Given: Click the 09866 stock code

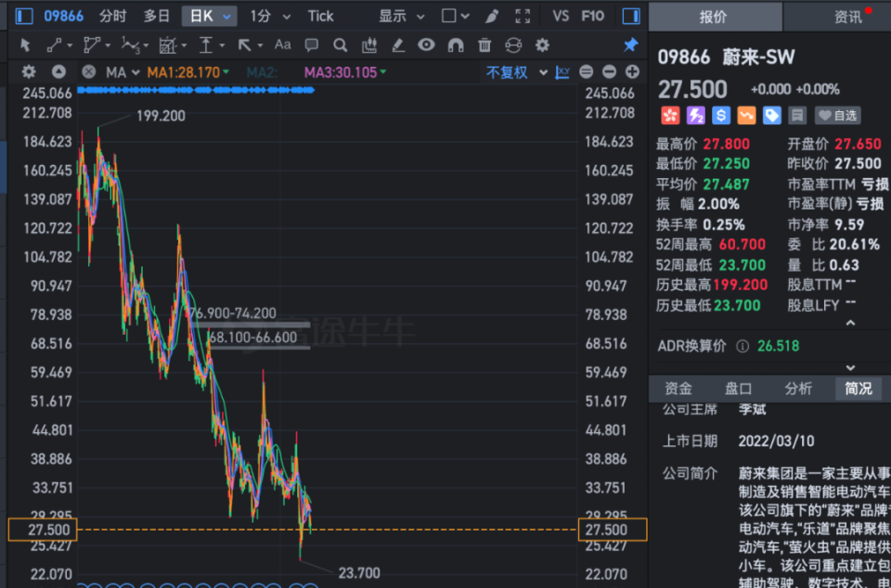Looking at the screenshot, I should [x=64, y=16].
